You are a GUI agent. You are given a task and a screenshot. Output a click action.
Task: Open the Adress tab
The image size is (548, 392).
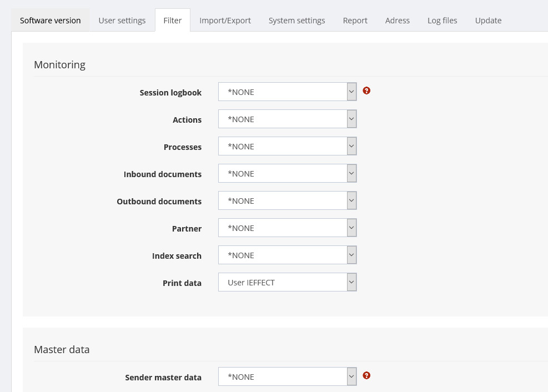pos(398,21)
